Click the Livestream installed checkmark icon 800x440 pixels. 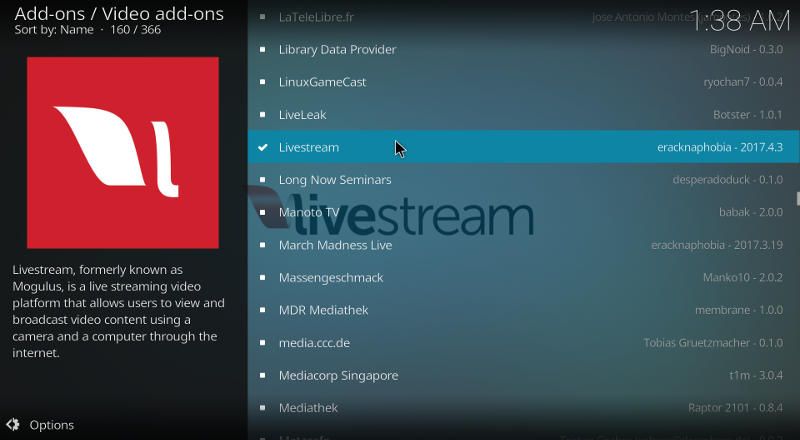(x=262, y=148)
